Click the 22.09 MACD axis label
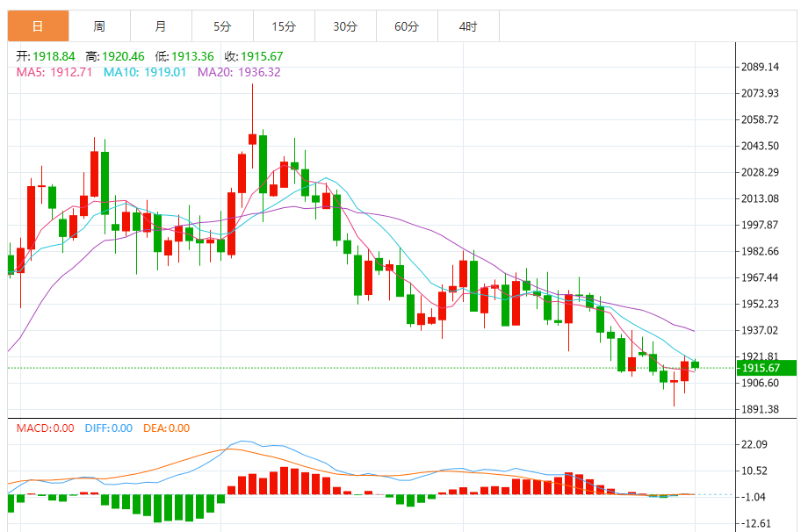 [x=754, y=444]
